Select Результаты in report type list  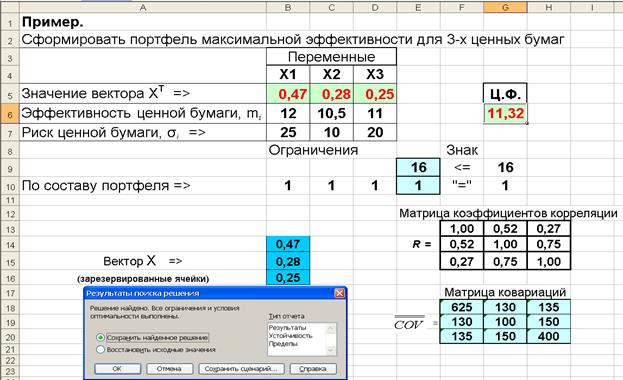tap(287, 328)
